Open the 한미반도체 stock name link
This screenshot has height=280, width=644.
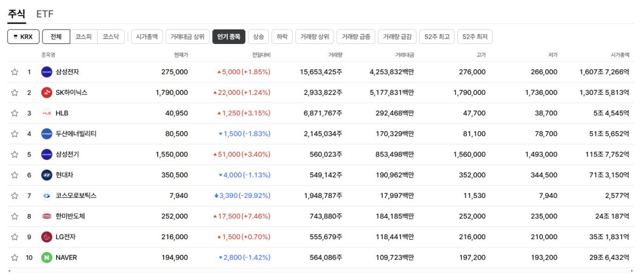(70, 217)
